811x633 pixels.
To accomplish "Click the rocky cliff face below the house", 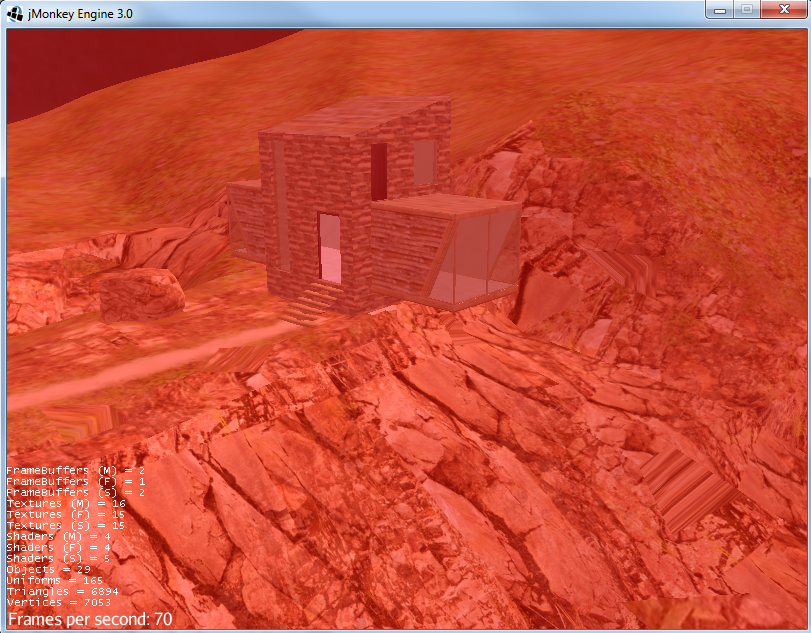I will tap(450, 470).
